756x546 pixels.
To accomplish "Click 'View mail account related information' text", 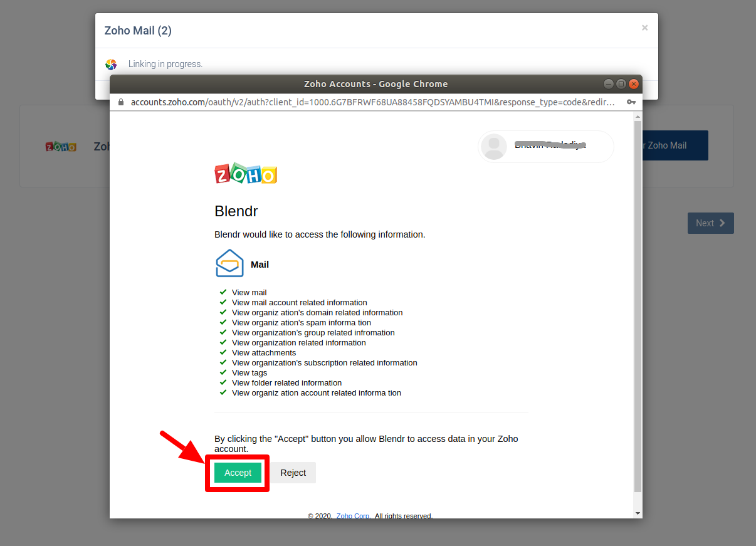I will pyautogui.click(x=300, y=303).
